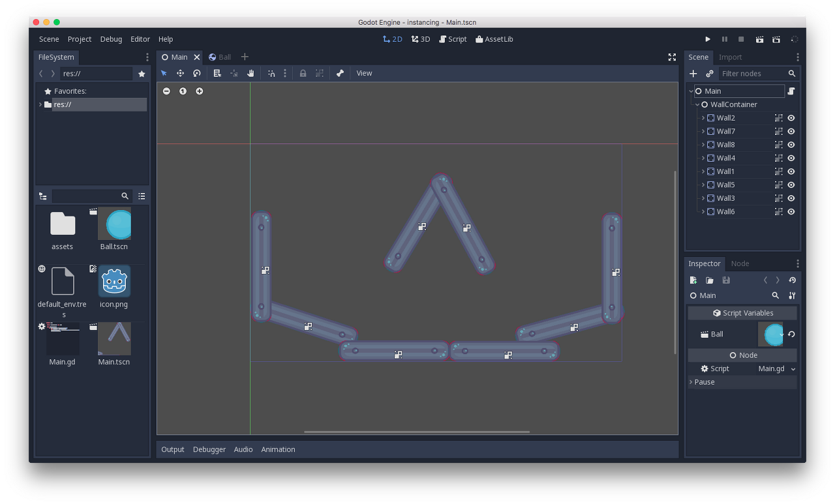The width and height of the screenshot is (835, 504).
Task: Open AssetLib workspace
Action: tap(494, 39)
